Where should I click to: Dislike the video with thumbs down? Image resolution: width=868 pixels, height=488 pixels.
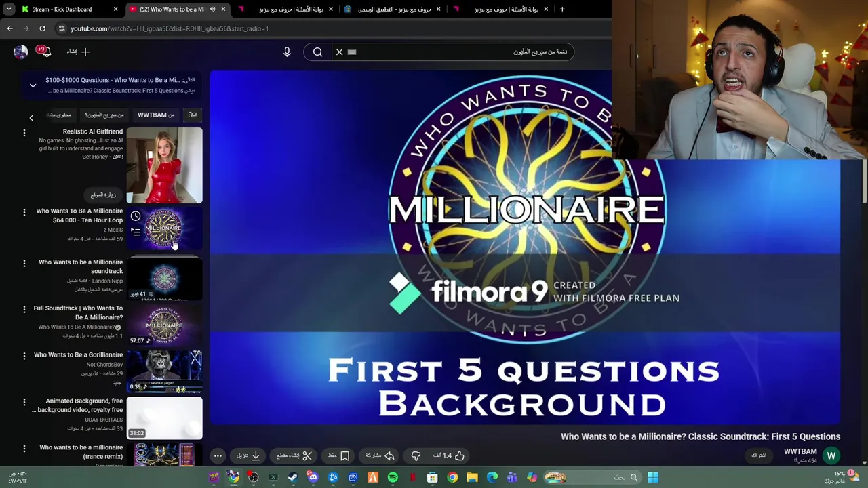(416, 455)
